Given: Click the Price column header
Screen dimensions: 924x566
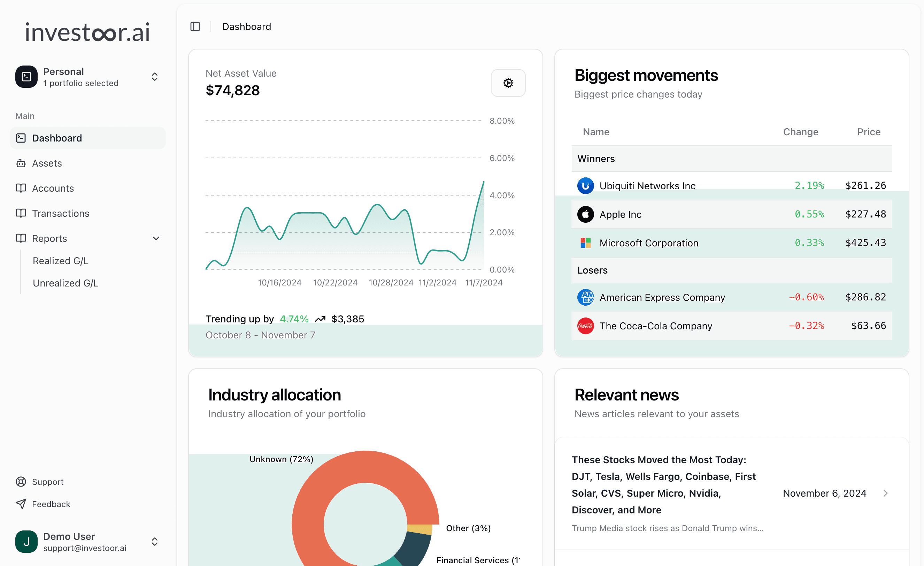Looking at the screenshot, I should [869, 132].
